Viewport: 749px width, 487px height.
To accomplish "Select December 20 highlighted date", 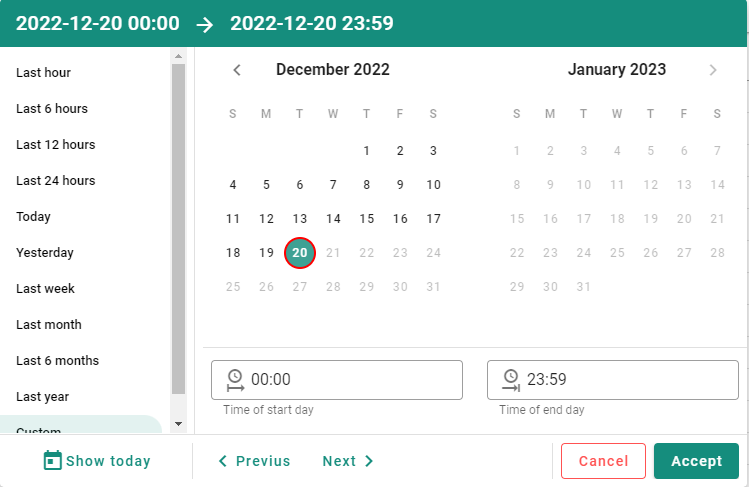I will (x=300, y=253).
